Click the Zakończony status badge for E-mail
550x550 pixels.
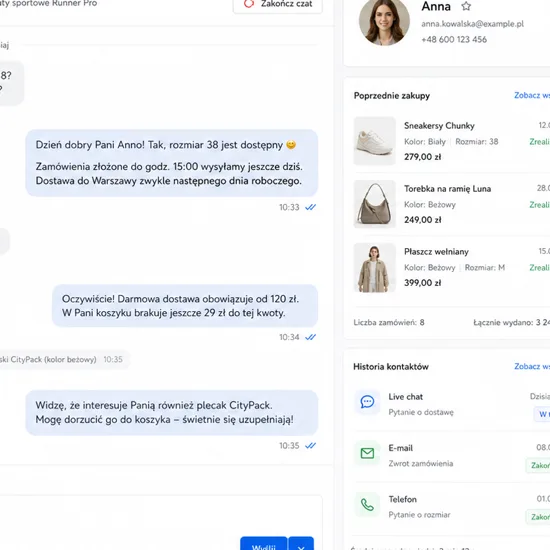point(538,465)
